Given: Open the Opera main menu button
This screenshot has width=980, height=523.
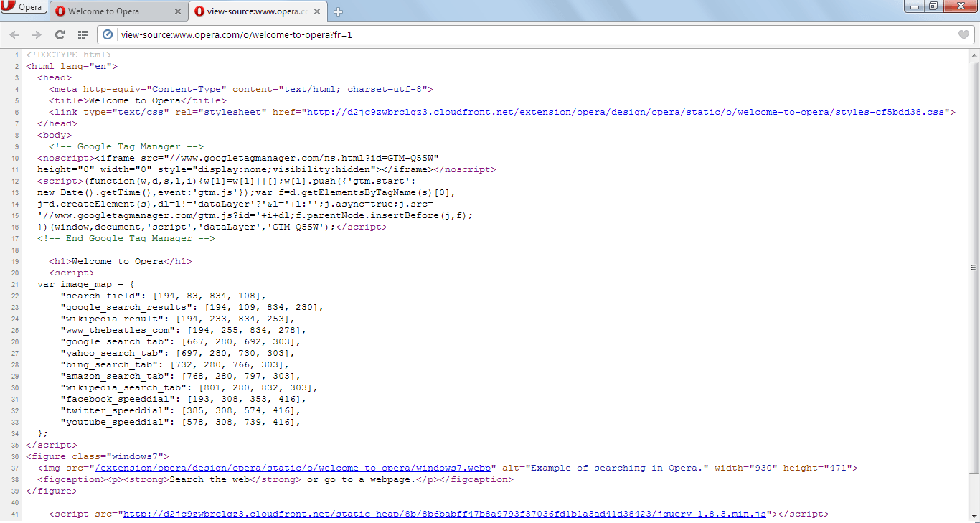Looking at the screenshot, I should click(23, 7).
